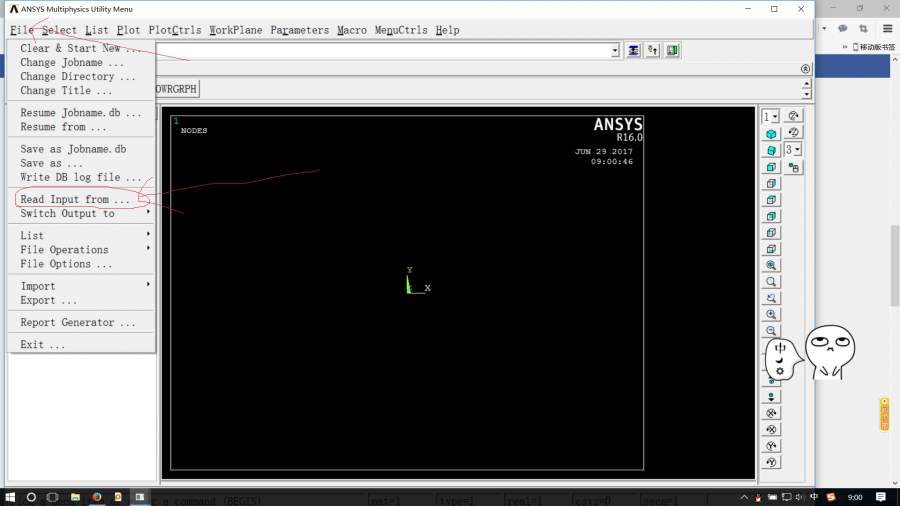Open the MenuCtrls menu

[x=401, y=30]
